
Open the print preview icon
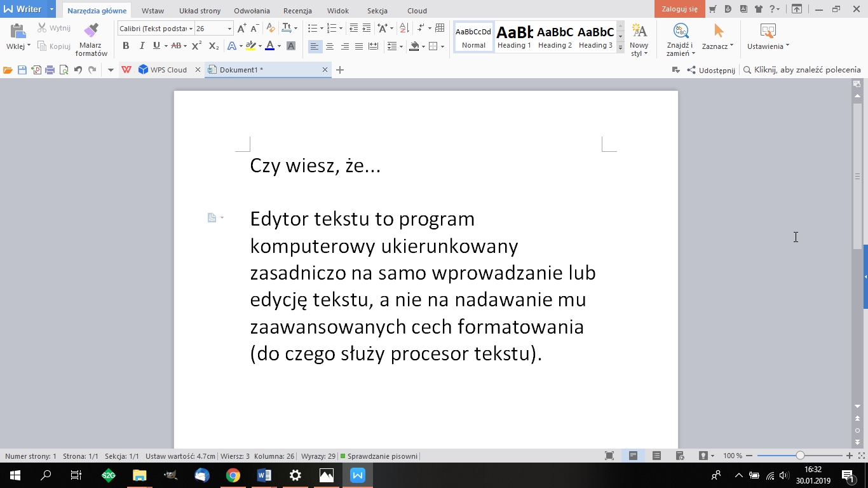pyautogui.click(x=63, y=70)
